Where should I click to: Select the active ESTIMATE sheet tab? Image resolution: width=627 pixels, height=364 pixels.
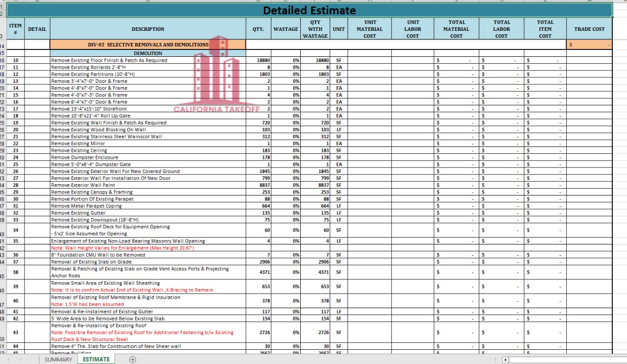click(96, 359)
